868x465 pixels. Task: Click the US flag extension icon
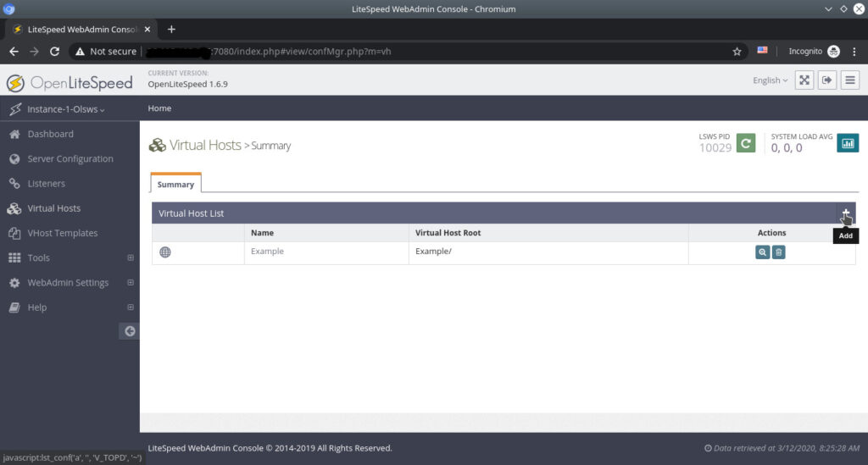coord(762,50)
